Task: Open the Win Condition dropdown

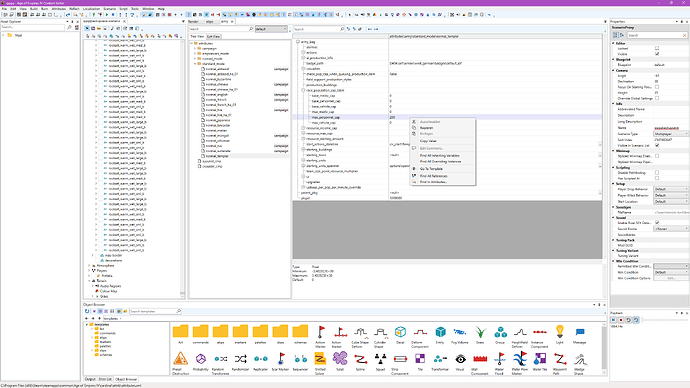Action: tap(671, 272)
